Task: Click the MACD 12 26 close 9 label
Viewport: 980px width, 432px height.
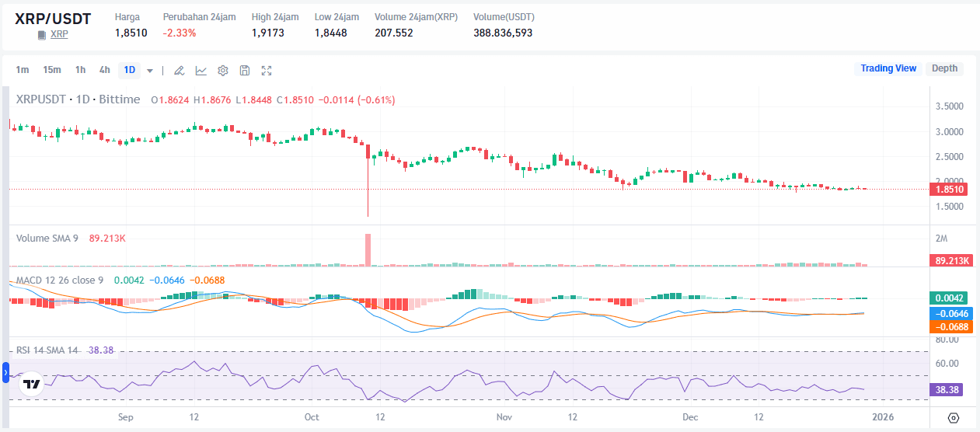Action: [60, 279]
